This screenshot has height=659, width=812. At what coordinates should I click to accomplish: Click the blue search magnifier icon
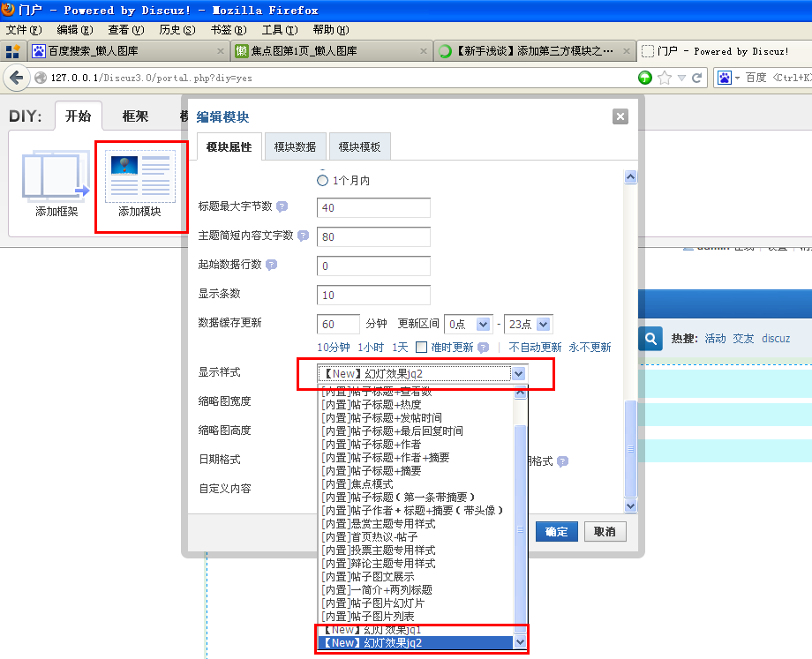click(x=650, y=339)
